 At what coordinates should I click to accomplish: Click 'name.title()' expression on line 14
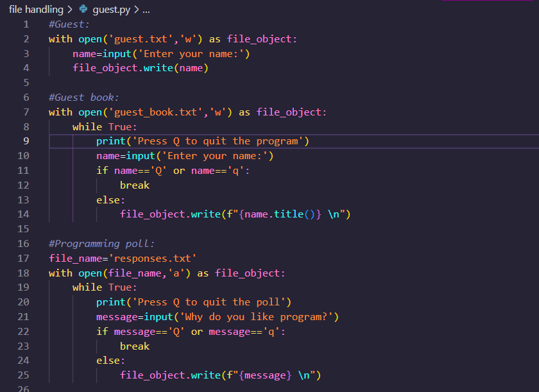click(280, 214)
